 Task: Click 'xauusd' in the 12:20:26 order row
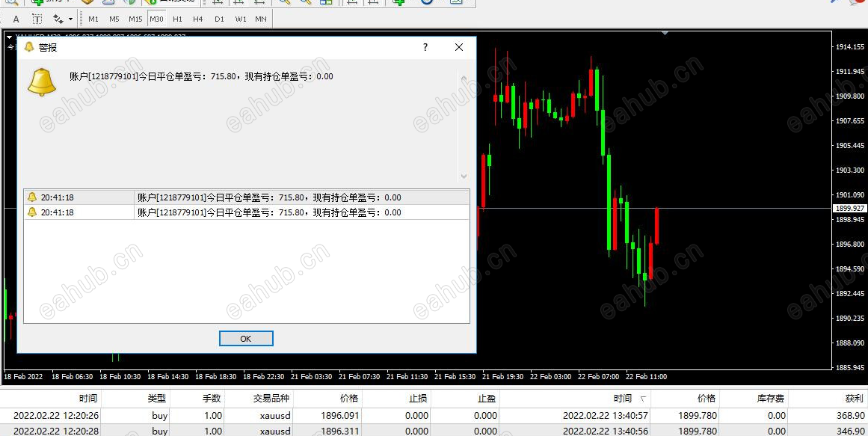[x=275, y=416]
